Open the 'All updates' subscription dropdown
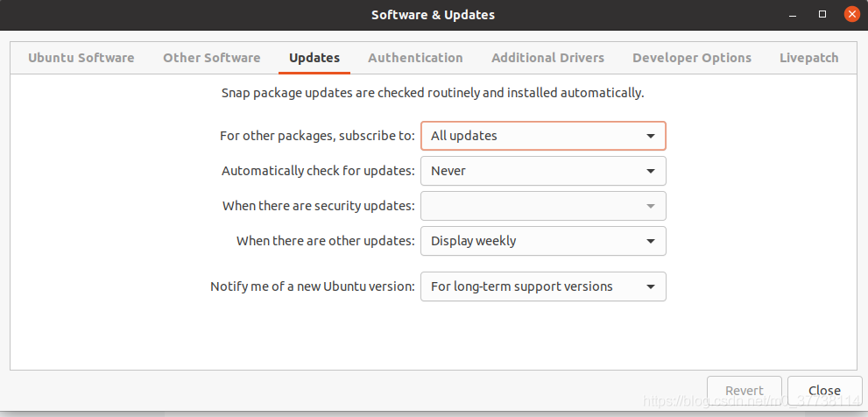 (543, 136)
